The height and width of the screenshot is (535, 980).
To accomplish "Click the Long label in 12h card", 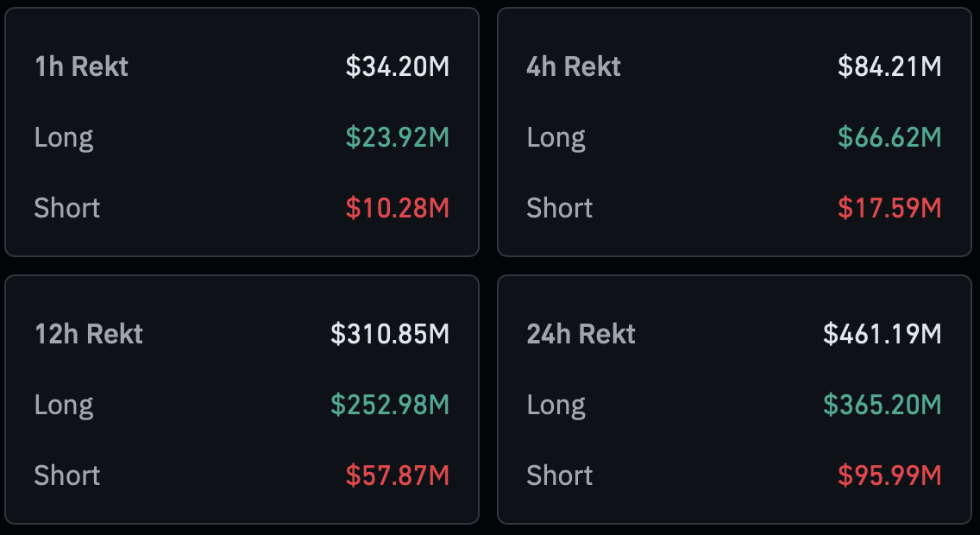I will (64, 405).
